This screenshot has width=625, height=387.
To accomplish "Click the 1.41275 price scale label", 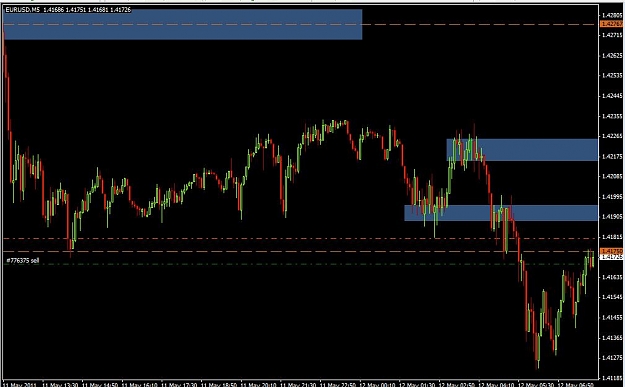I will click(612, 358).
